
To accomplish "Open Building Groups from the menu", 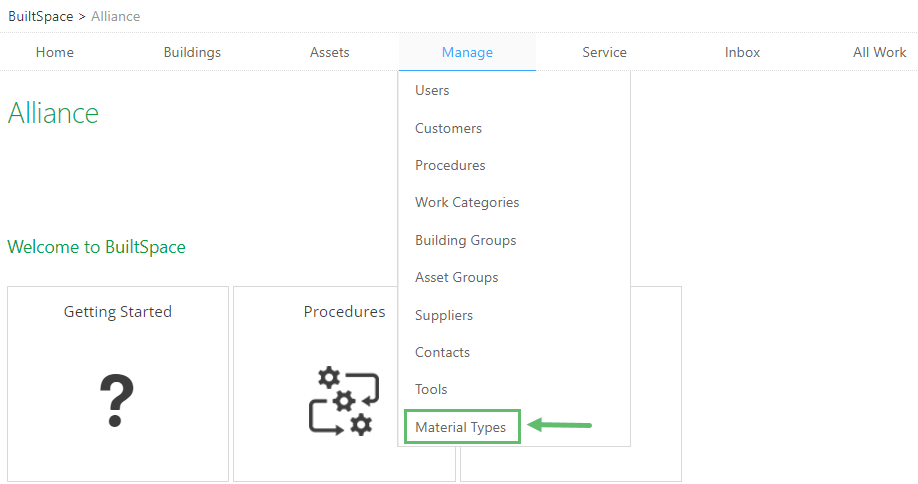I will (465, 241).
